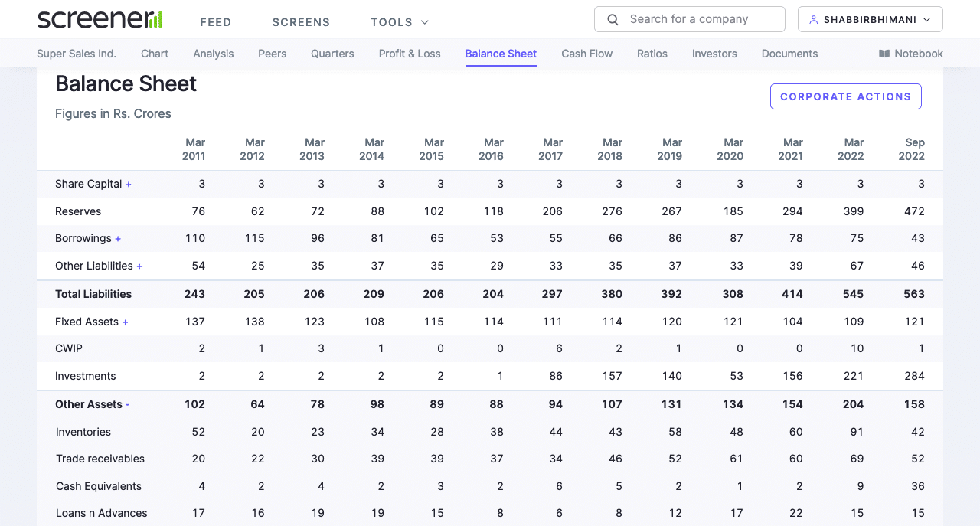Image resolution: width=980 pixels, height=526 pixels.
Task: Select Cash Equivalents value 36
Action: tap(918, 486)
